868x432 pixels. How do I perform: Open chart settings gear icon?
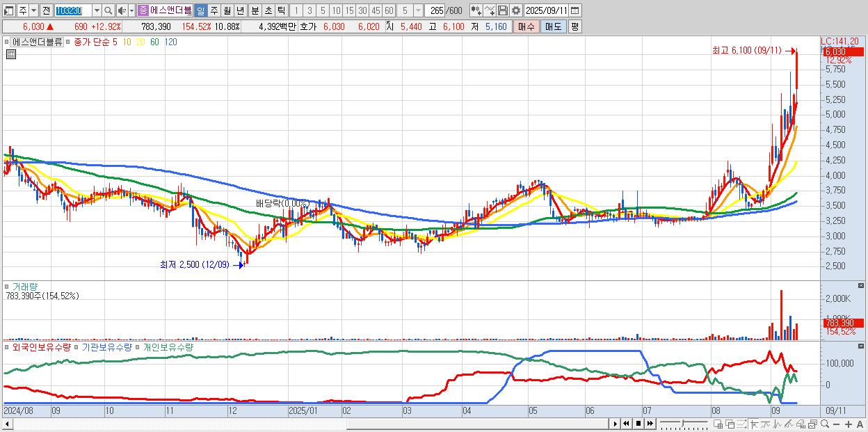(515, 10)
